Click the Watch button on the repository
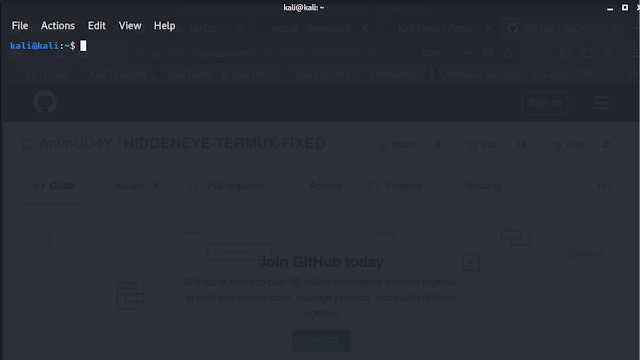Screen dimensions: 640x360 (398, 145)
